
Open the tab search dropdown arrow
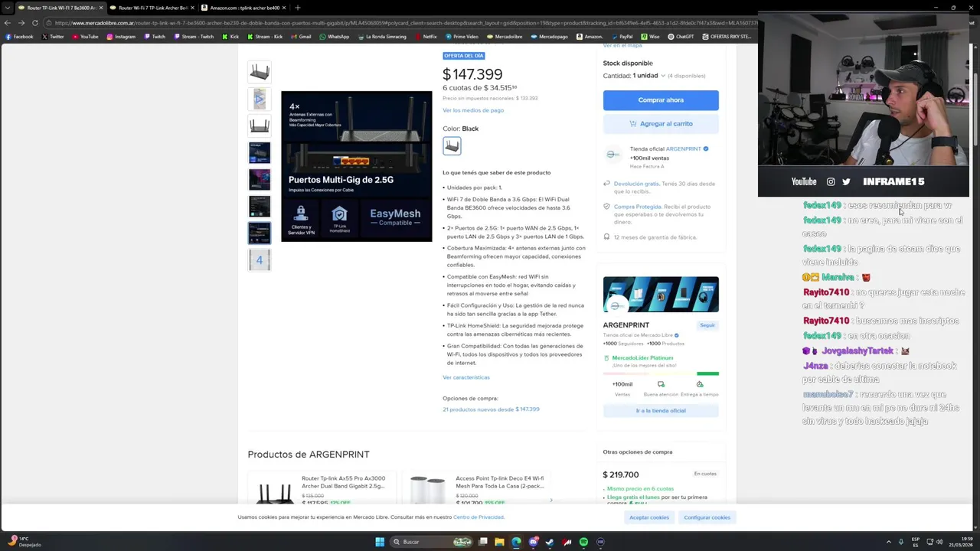point(8,8)
